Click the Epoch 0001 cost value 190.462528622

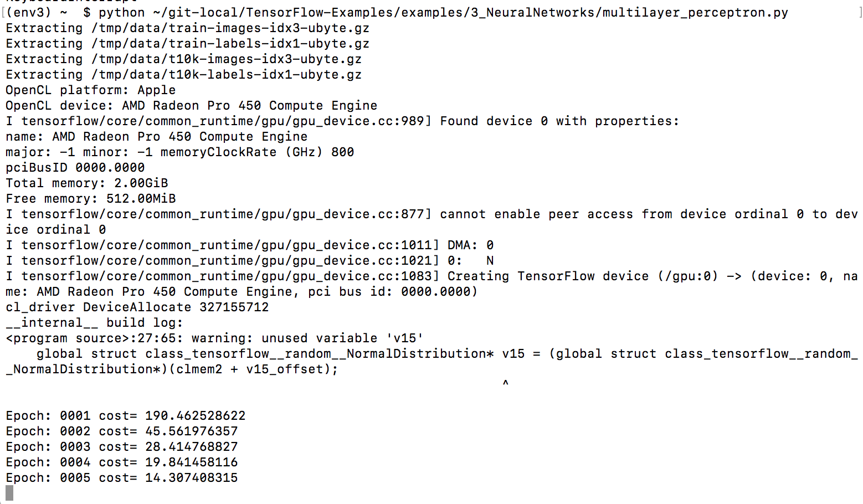click(x=196, y=416)
